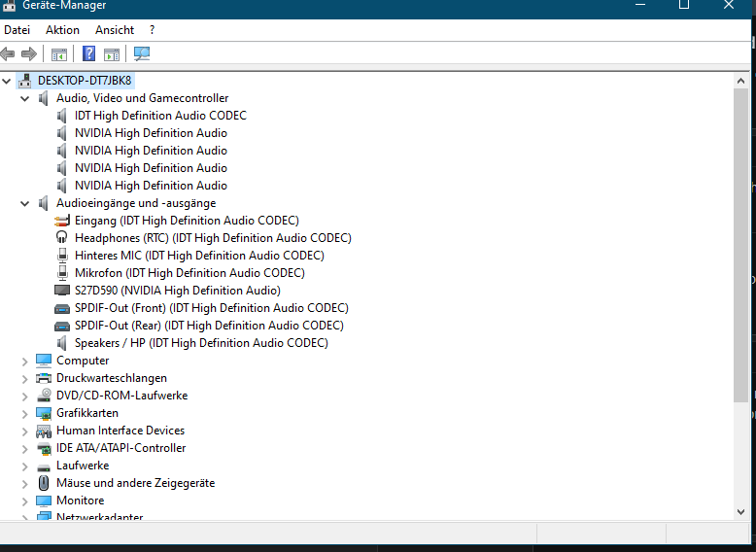This screenshot has height=552, width=756.
Task: Click microphone icon beside Hinteres MIC
Action: click(x=62, y=256)
